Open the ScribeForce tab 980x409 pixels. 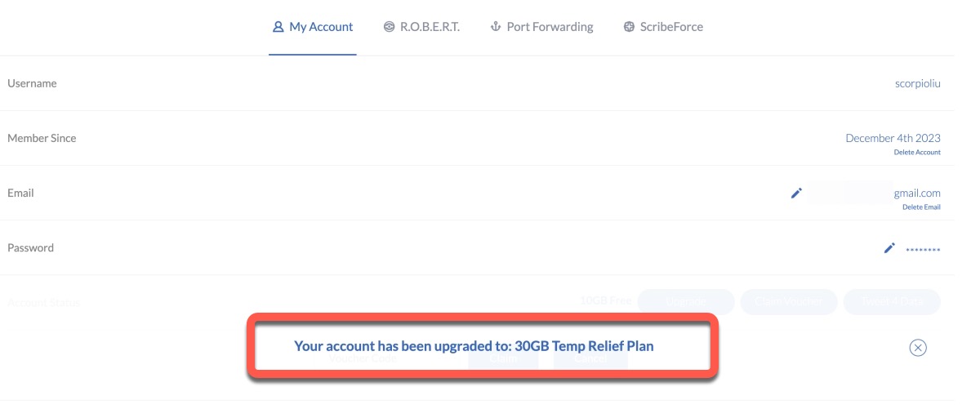point(671,27)
